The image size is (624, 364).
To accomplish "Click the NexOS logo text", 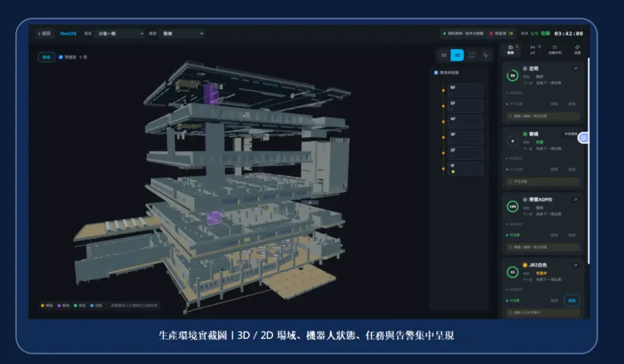I will 68,33.
